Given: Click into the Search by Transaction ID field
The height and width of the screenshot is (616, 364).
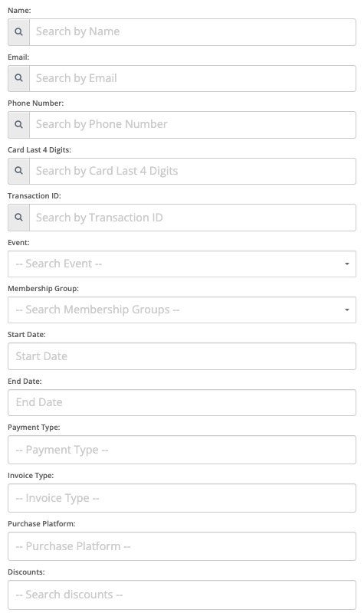Looking at the screenshot, I should pos(192,218).
